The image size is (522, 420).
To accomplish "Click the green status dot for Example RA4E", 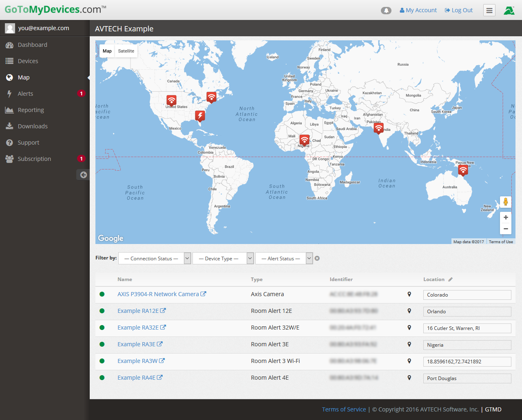I will [102, 378].
